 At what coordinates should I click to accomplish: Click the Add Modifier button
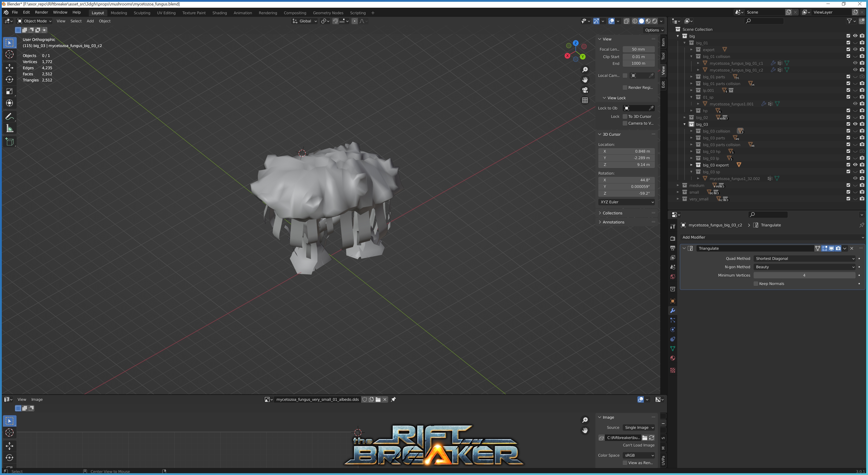772,237
